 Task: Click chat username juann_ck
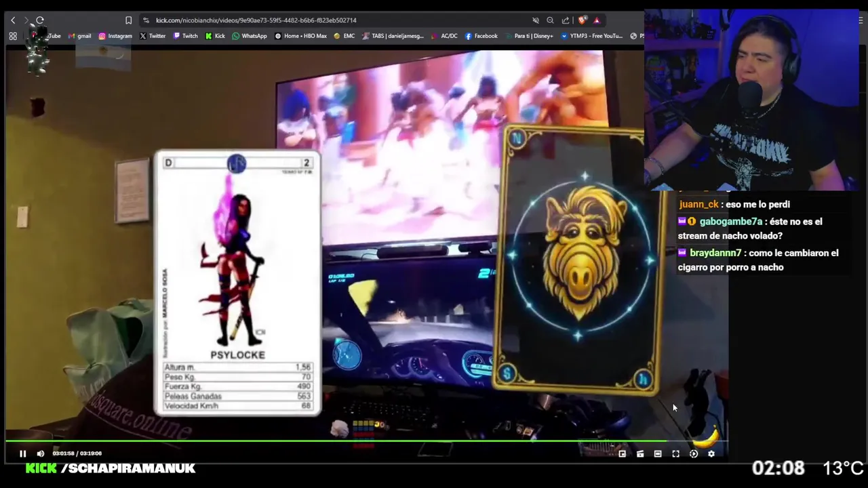click(698, 204)
